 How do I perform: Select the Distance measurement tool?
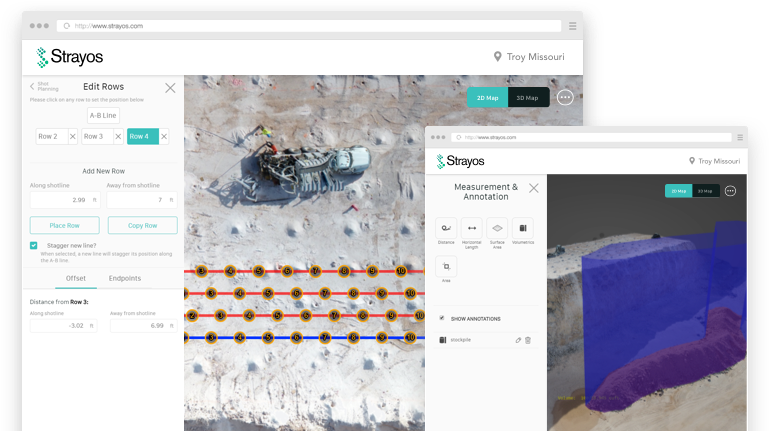point(446,228)
